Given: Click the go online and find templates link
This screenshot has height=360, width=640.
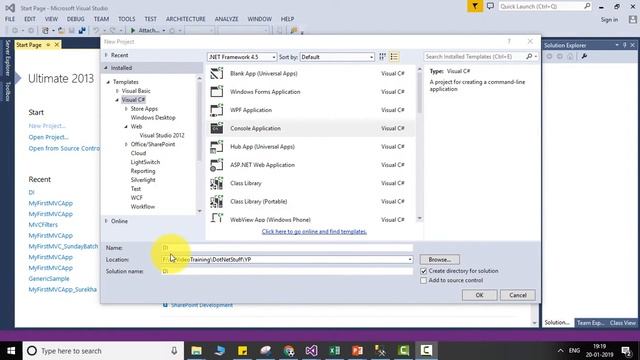Looking at the screenshot, I should coord(314,231).
